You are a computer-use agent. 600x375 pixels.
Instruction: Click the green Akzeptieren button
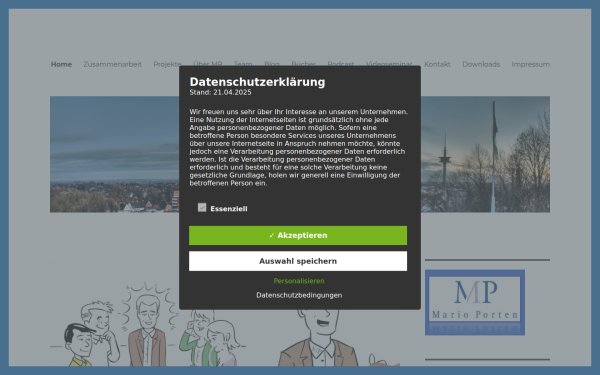(x=298, y=235)
